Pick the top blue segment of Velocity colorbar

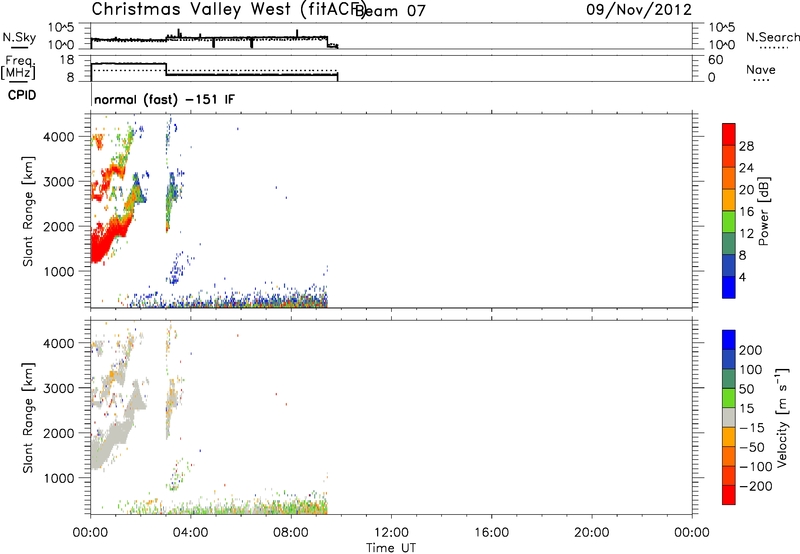click(x=729, y=340)
